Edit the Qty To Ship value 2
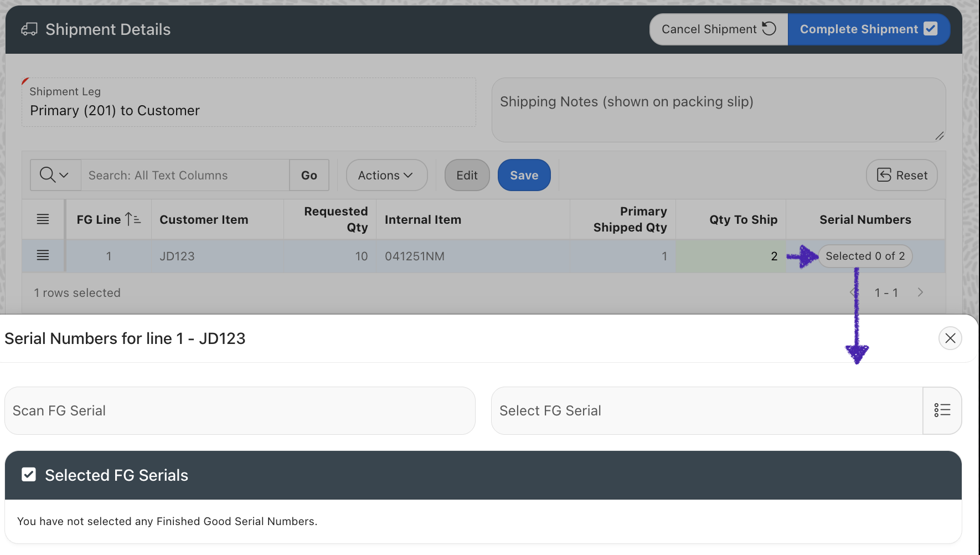 click(x=731, y=256)
